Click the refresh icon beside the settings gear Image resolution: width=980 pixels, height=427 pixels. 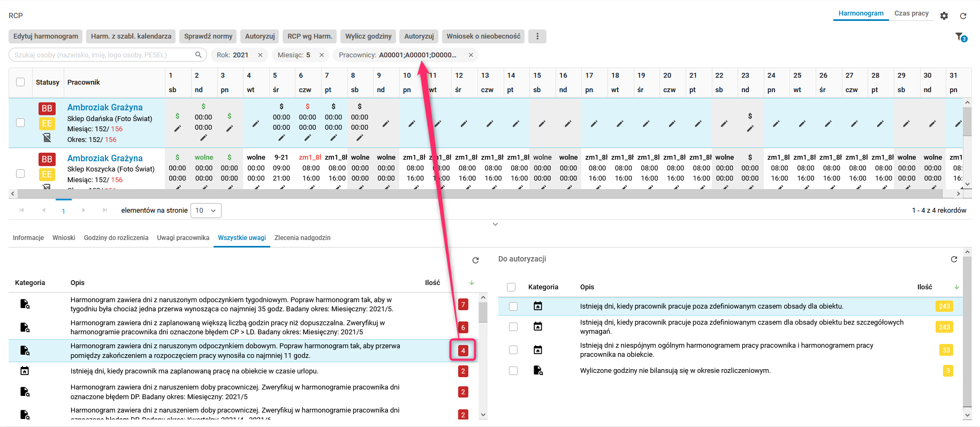[x=963, y=16]
